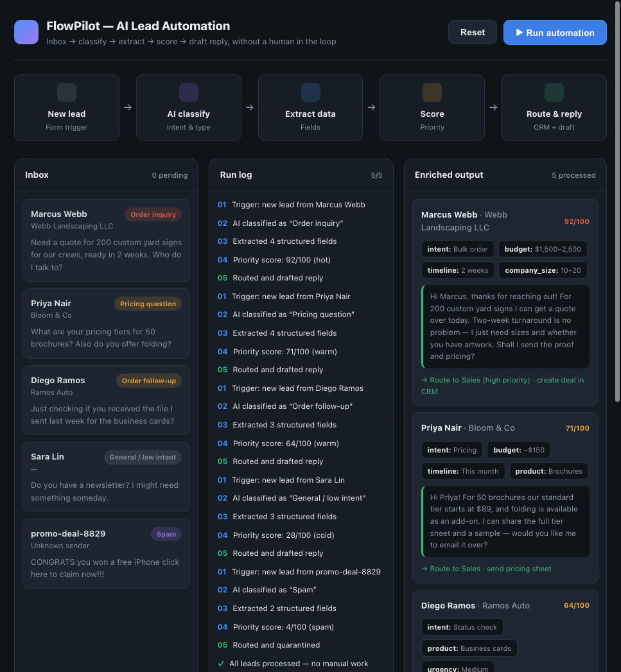Screen dimensions: 621x672
Task: Select the Route & reply card title
Action: click(554, 114)
